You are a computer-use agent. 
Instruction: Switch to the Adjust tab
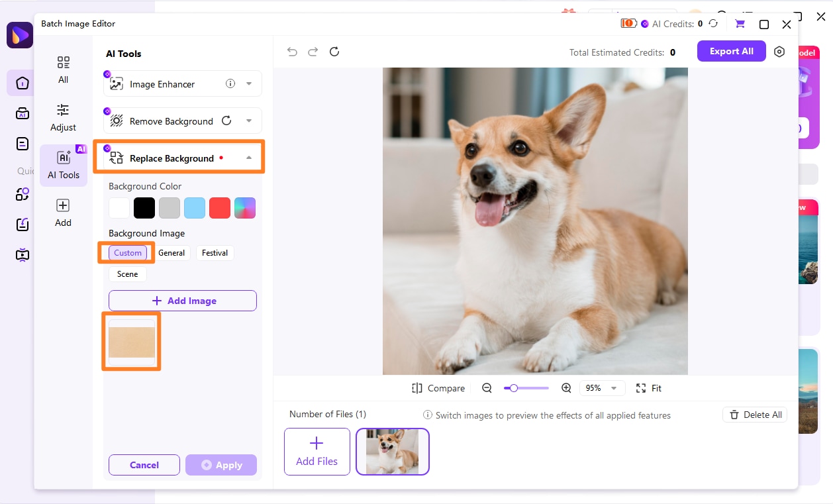(x=63, y=117)
